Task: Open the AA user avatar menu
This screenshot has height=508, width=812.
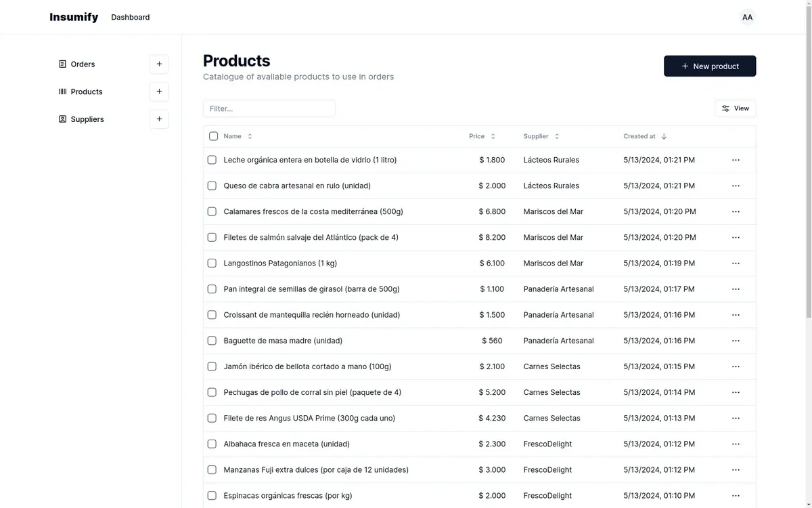Action: pyautogui.click(x=747, y=17)
